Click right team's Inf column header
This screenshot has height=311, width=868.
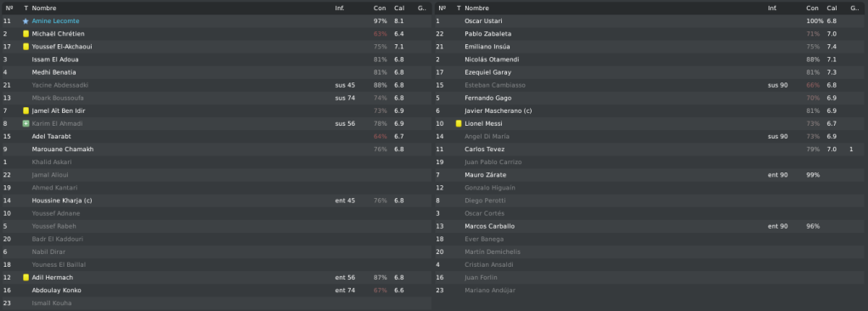(772, 8)
